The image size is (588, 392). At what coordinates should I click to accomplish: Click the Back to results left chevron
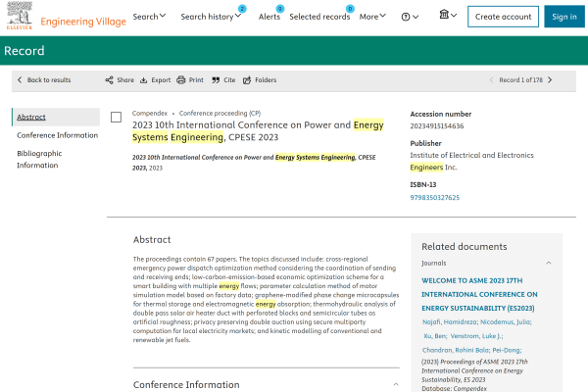(x=20, y=80)
